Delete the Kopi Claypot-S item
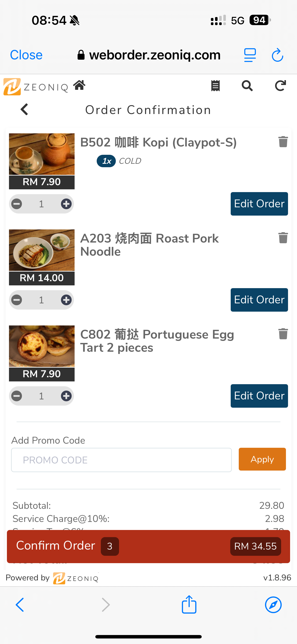Viewport: 297px width, 644px height. [283, 142]
